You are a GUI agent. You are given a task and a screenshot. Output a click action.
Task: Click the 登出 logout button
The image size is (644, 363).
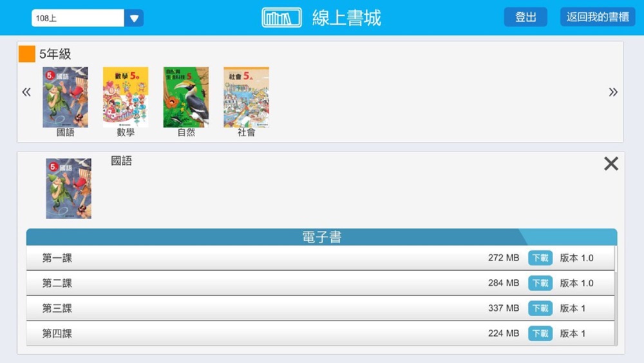click(x=526, y=17)
